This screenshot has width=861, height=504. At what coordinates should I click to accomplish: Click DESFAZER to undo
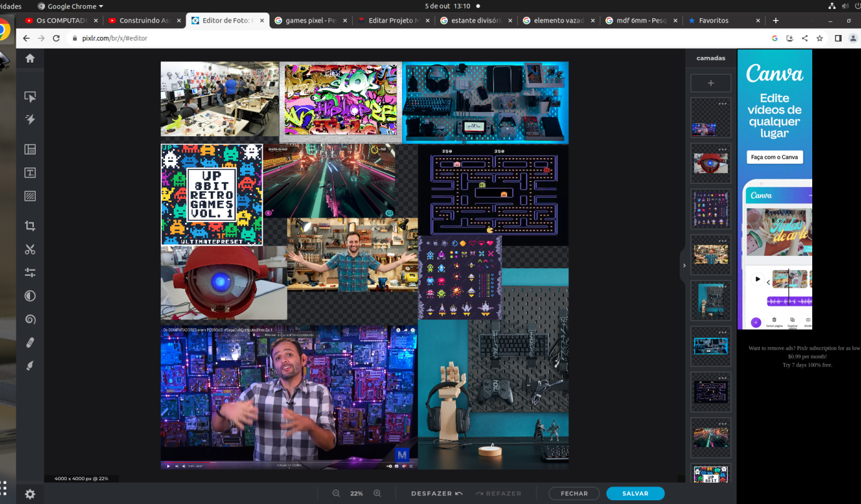(436, 493)
